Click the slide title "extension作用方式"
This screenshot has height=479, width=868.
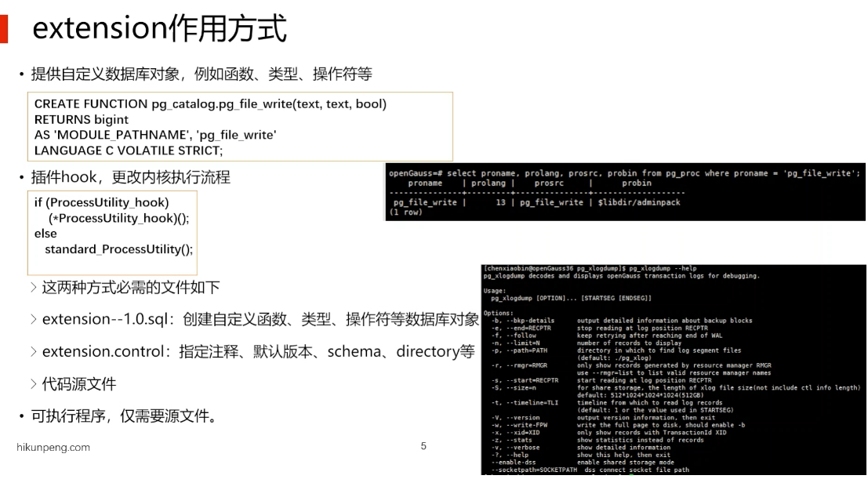point(159,29)
